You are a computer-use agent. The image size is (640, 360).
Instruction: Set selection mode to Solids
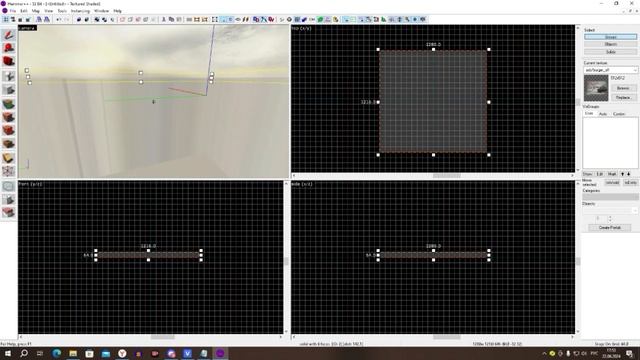pos(610,52)
